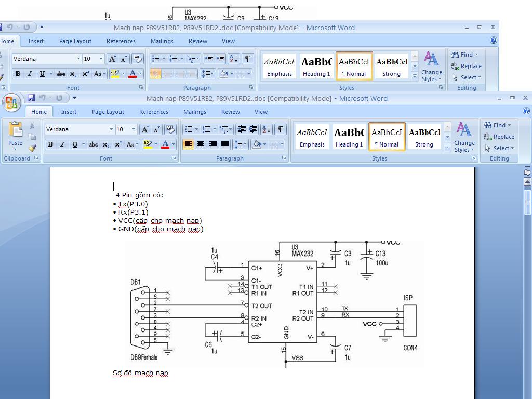Click Replace in back Word window
The image size is (532, 399).
(466, 66)
